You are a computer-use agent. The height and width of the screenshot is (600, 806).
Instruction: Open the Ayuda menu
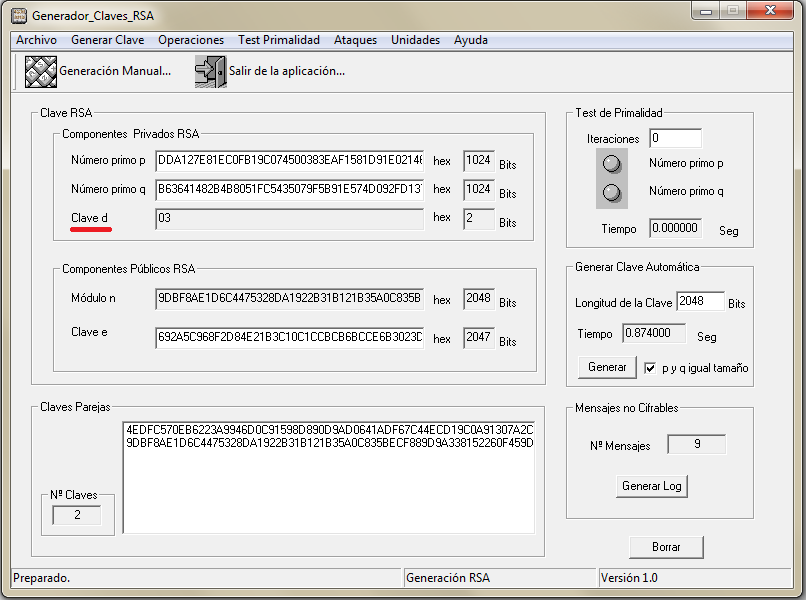click(470, 40)
